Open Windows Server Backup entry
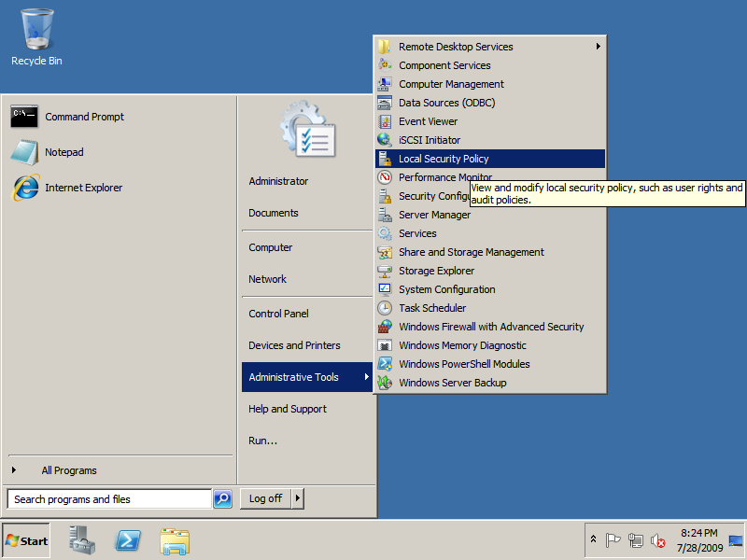Viewport: 747px width, 560px height. 490,383
